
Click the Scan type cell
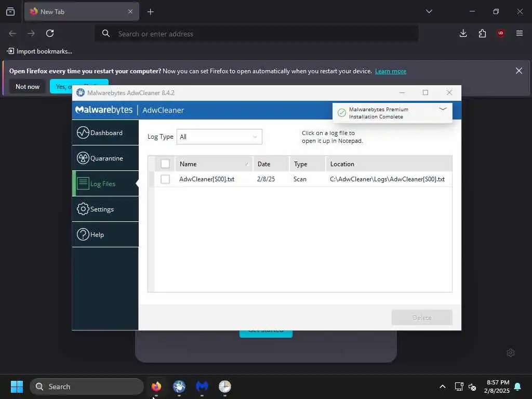coord(300,179)
